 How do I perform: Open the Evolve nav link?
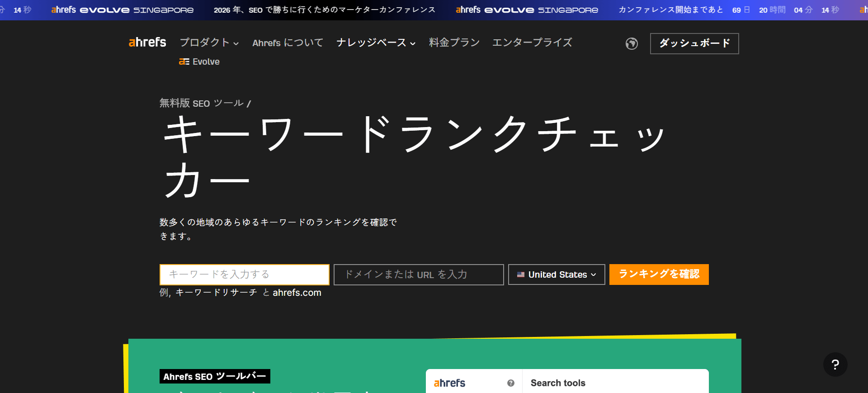pos(199,62)
